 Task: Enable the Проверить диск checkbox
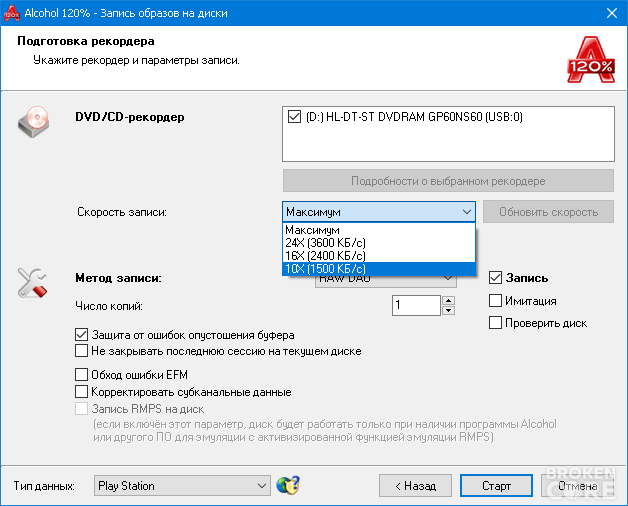point(495,323)
